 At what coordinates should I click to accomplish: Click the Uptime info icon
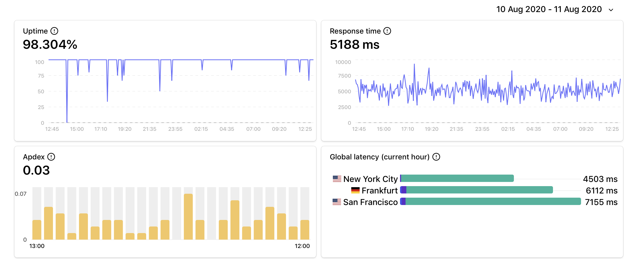click(x=54, y=31)
